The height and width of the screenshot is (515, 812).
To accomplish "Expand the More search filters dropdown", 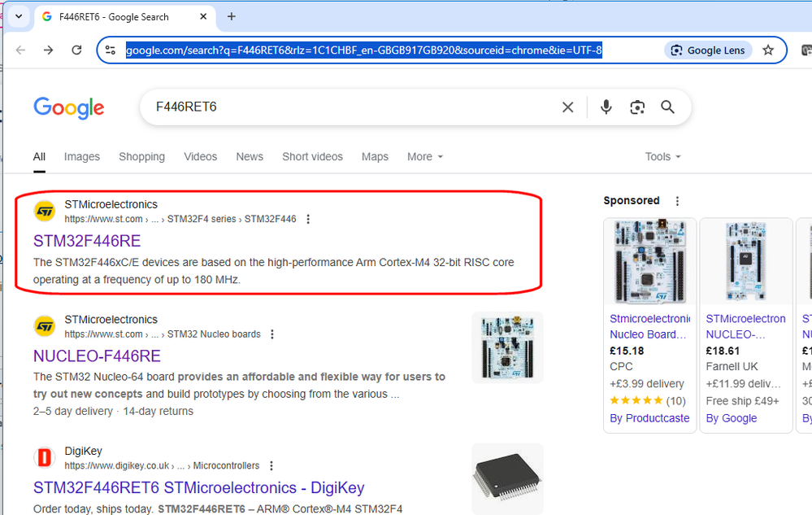I will click(425, 156).
